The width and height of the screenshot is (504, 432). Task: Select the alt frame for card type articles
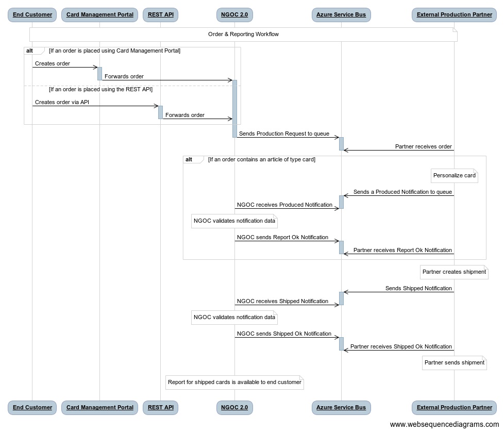(x=188, y=159)
